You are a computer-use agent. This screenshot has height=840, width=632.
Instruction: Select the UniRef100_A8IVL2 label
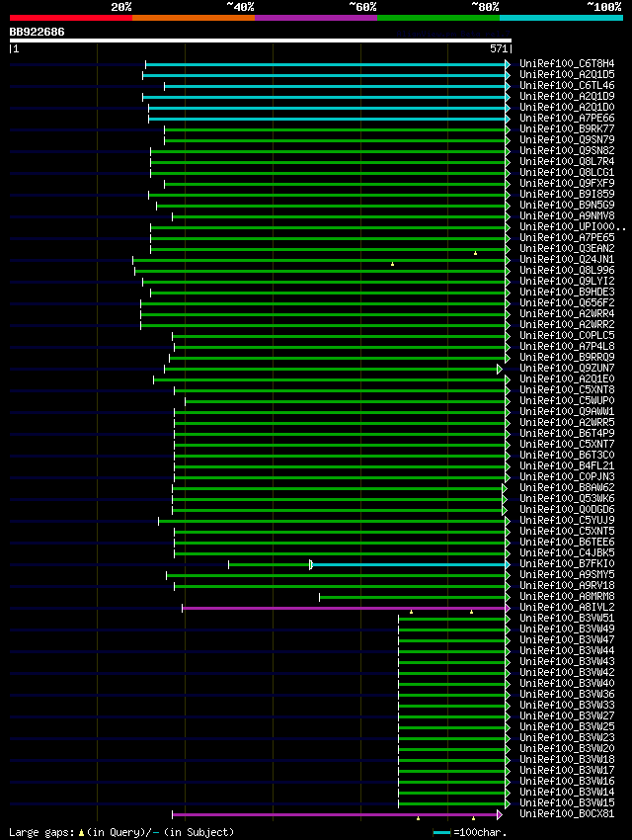(567, 607)
